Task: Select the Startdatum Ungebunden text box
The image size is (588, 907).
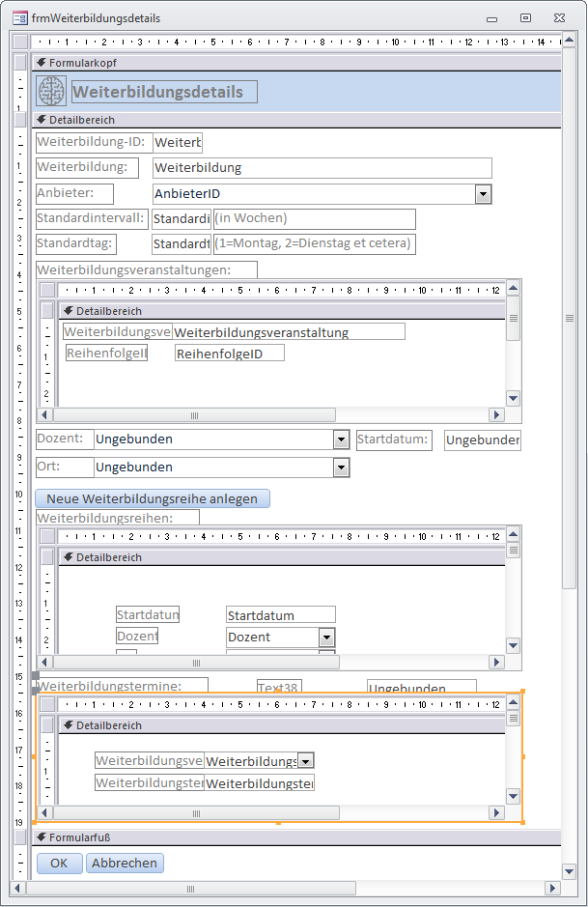Action: click(482, 440)
